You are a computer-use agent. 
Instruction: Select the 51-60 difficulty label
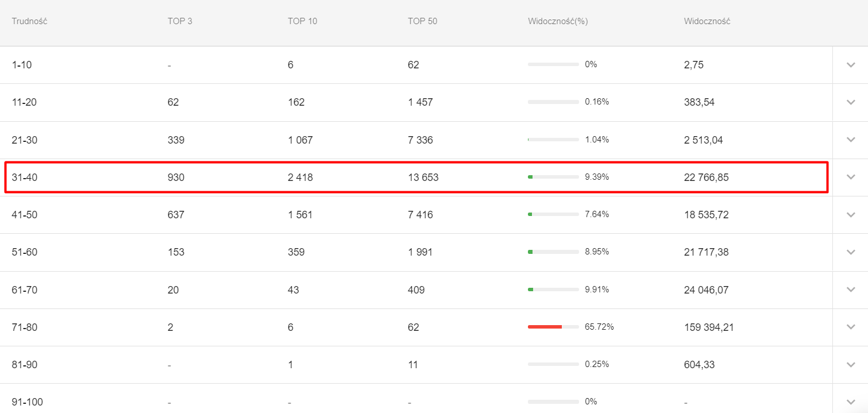click(x=25, y=252)
